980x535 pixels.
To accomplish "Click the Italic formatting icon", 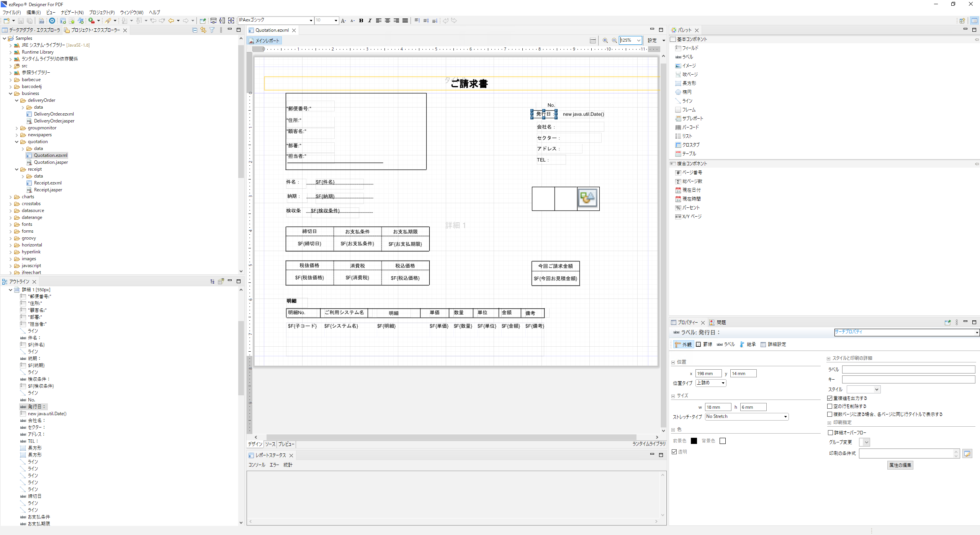I will point(370,21).
